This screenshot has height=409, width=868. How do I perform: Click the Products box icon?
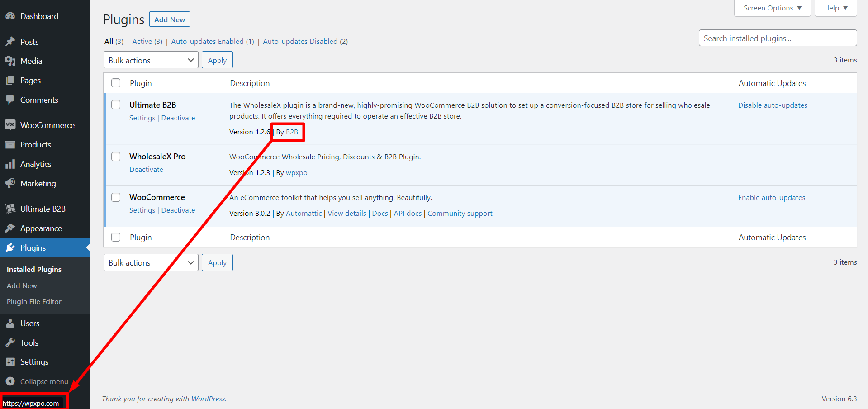point(10,144)
